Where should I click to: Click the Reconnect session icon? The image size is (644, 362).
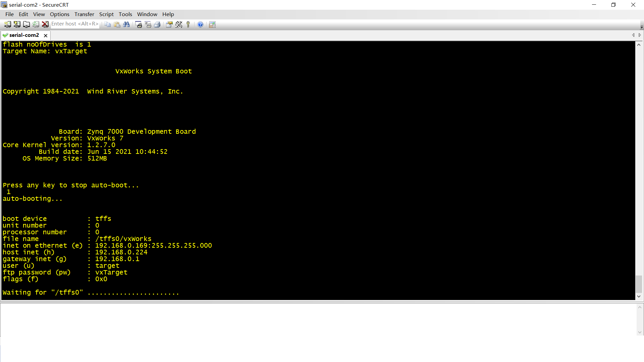36,24
